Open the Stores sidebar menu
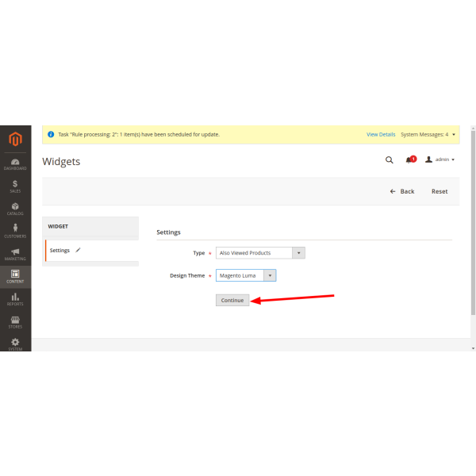476x476 pixels. coord(15,321)
